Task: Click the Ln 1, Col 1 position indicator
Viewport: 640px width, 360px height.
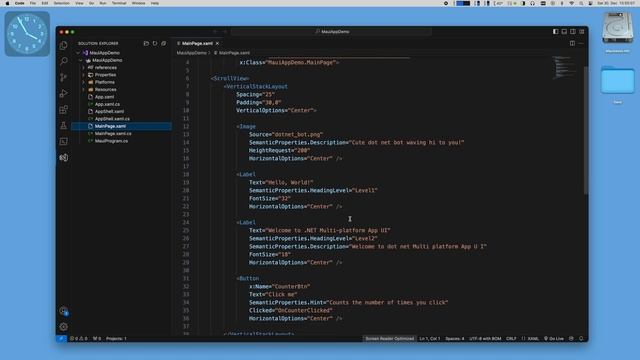Action: pos(430,338)
